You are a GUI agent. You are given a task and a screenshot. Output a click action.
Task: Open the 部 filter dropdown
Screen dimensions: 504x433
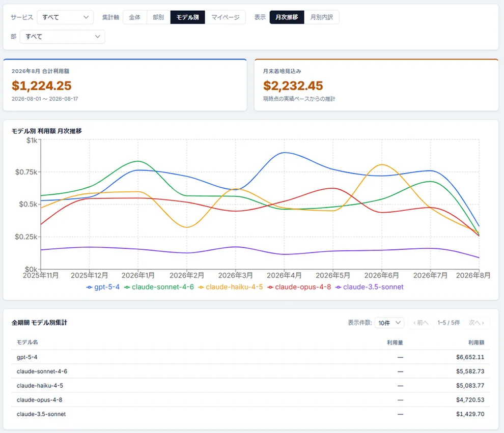62,37
